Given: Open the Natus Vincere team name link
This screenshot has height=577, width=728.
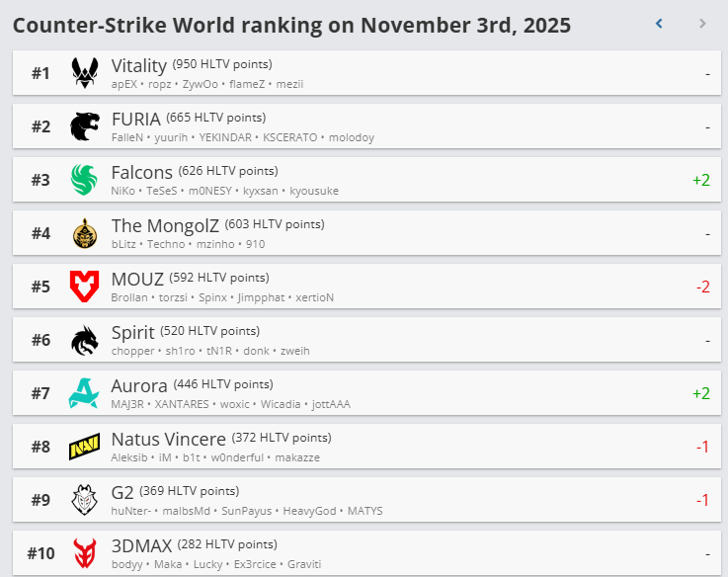Looking at the screenshot, I should pos(169,440).
